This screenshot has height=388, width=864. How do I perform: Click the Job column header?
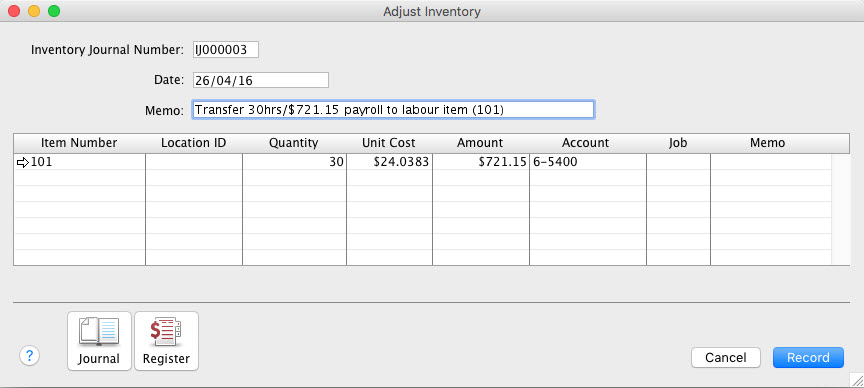coord(678,143)
